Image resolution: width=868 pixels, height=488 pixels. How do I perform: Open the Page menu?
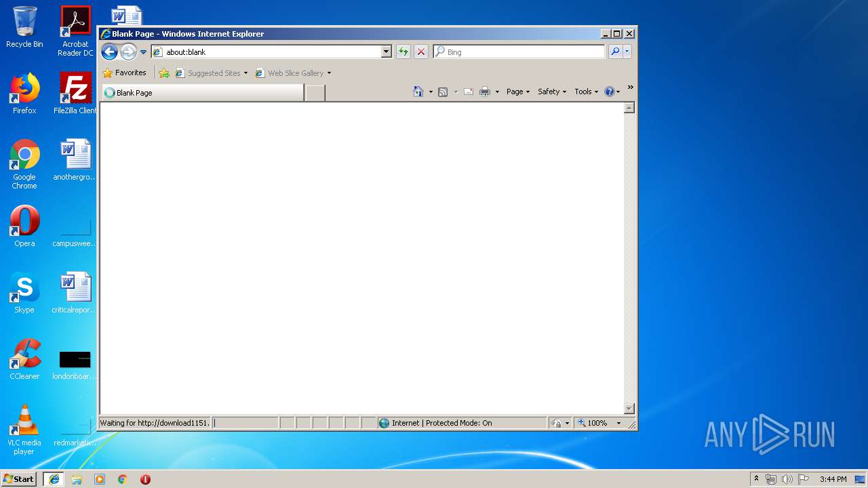518,91
